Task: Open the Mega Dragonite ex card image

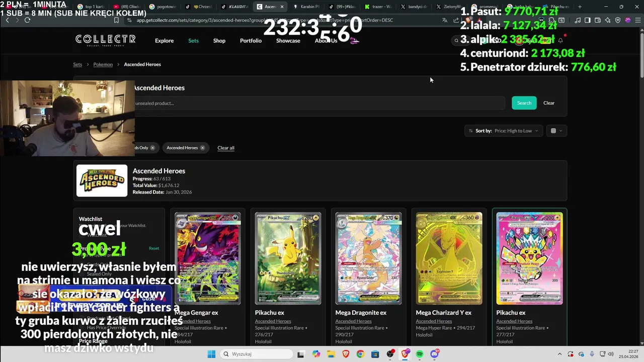Action: pos(369,258)
